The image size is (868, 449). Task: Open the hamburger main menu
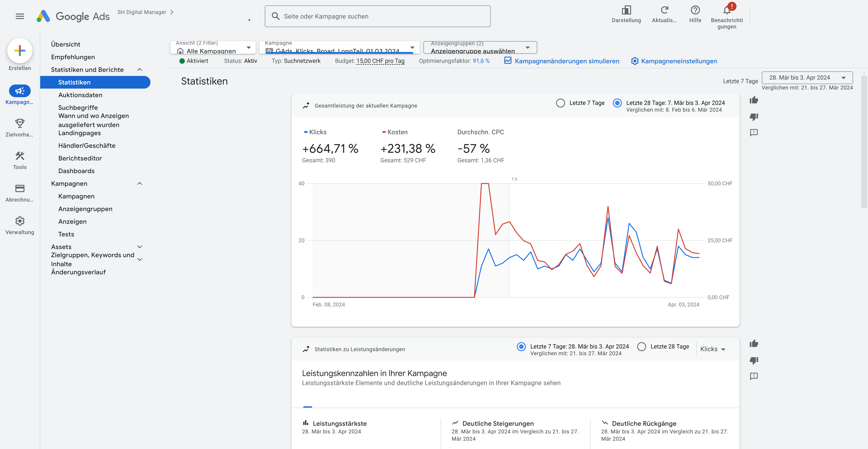point(20,16)
